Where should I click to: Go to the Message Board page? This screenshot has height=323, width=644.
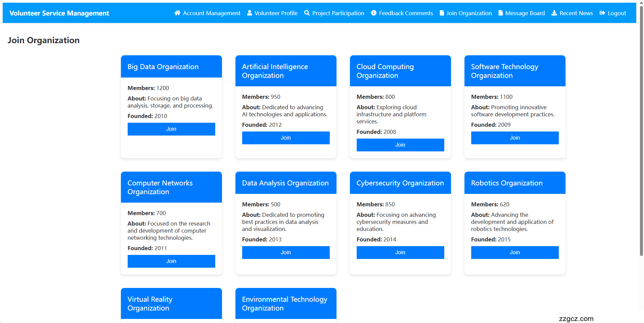click(x=525, y=13)
